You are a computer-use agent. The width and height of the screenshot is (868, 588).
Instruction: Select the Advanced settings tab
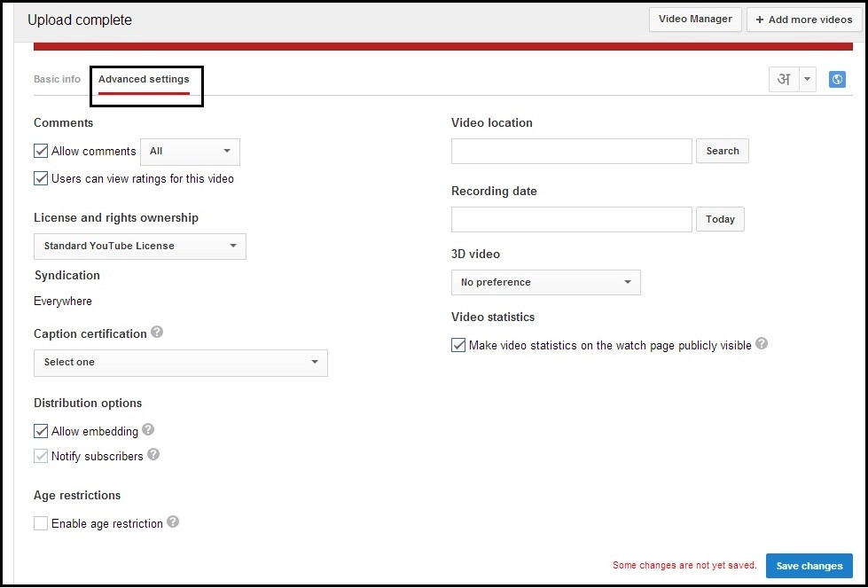pos(144,79)
